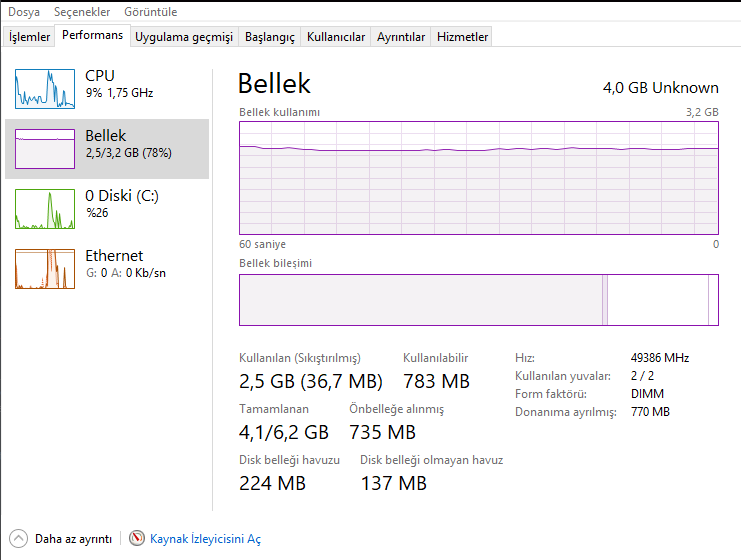
Task: Open the Dosya menu
Action: click(25, 12)
